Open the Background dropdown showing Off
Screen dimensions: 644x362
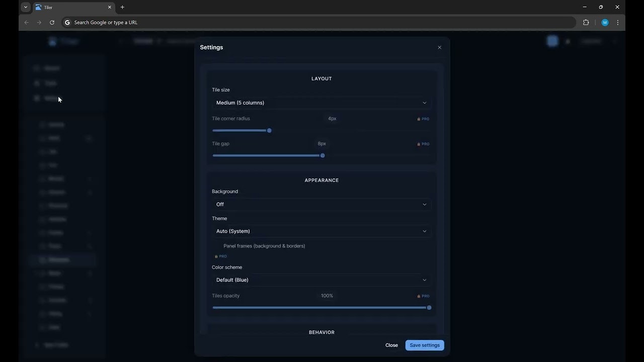(x=321, y=204)
